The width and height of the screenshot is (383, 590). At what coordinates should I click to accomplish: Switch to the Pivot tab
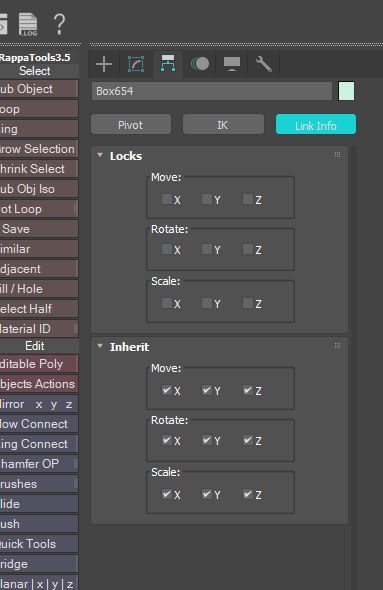[131, 125]
